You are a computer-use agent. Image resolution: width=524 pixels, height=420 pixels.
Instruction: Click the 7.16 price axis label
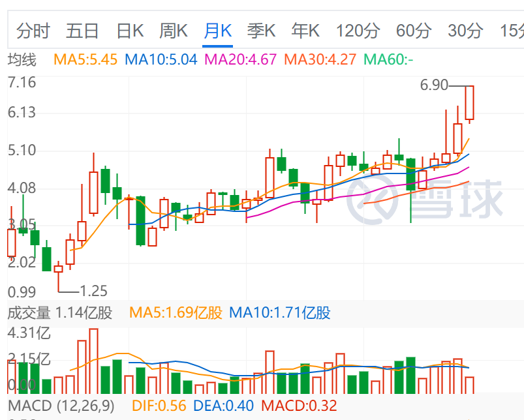click(x=22, y=82)
